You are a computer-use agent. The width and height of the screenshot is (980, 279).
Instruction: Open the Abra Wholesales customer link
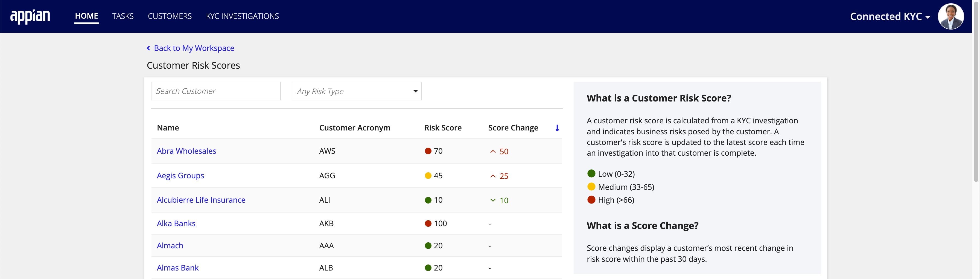[186, 151]
